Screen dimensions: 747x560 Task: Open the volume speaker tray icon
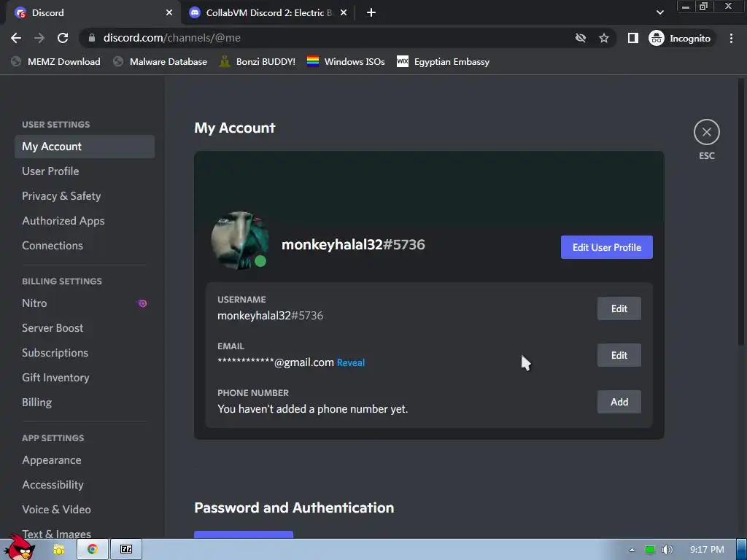point(667,550)
